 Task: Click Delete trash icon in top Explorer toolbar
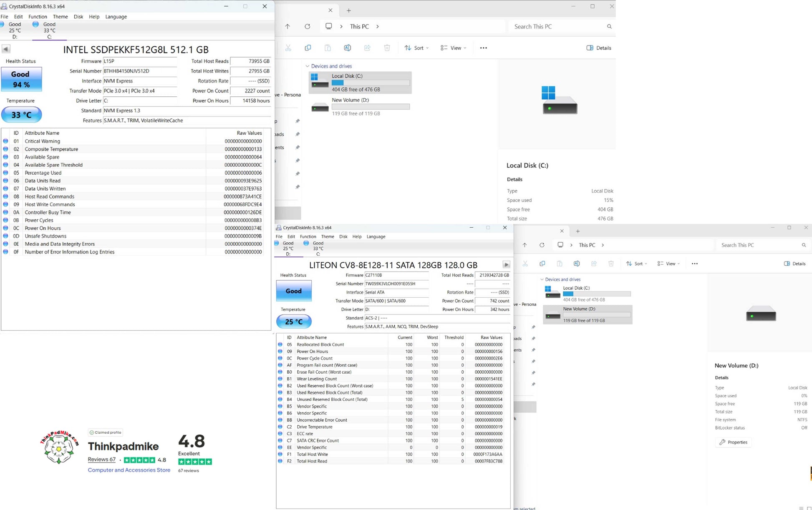pyautogui.click(x=387, y=48)
